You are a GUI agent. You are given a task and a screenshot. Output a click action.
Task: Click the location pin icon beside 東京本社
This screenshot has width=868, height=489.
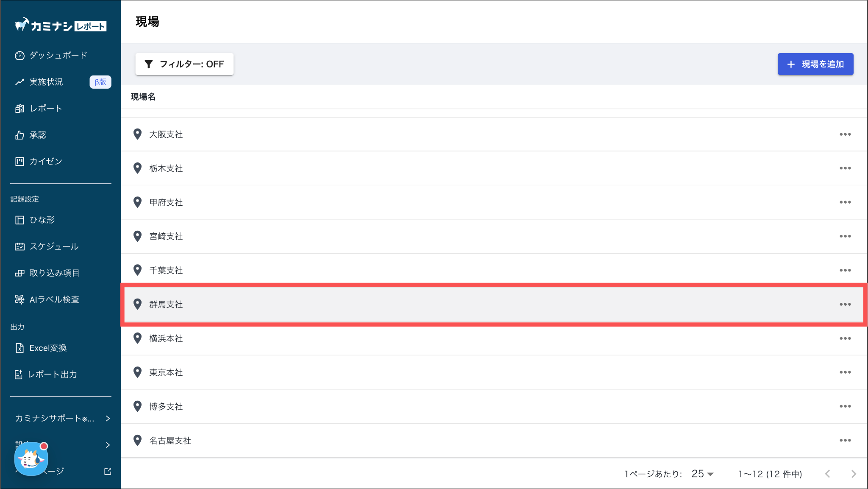[x=137, y=372]
